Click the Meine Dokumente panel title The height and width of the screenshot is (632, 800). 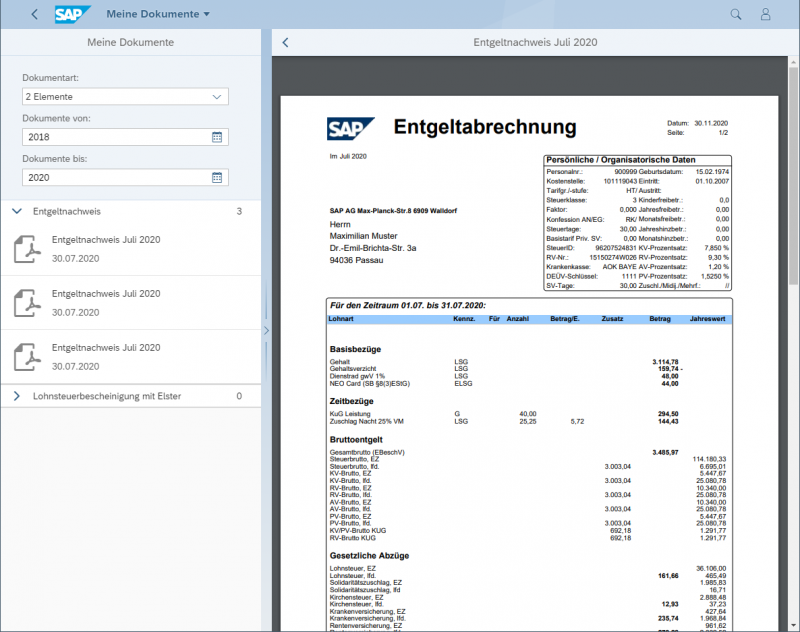tap(131, 42)
